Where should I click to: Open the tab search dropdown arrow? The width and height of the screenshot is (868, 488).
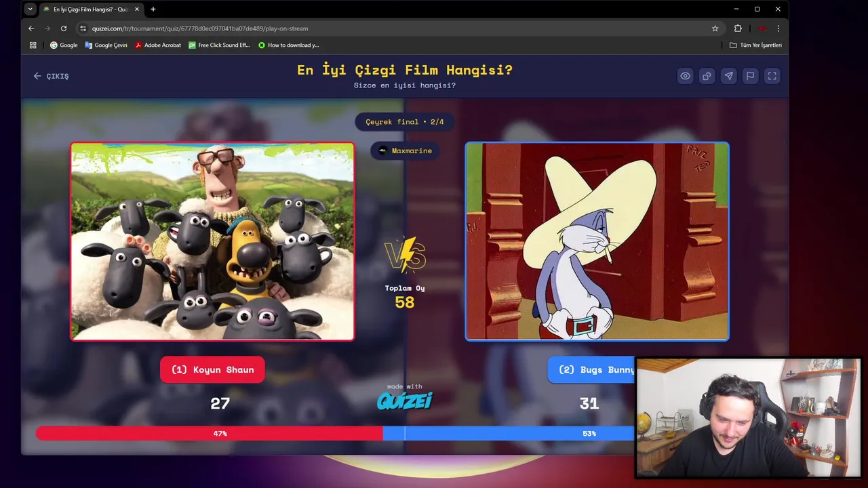point(30,9)
